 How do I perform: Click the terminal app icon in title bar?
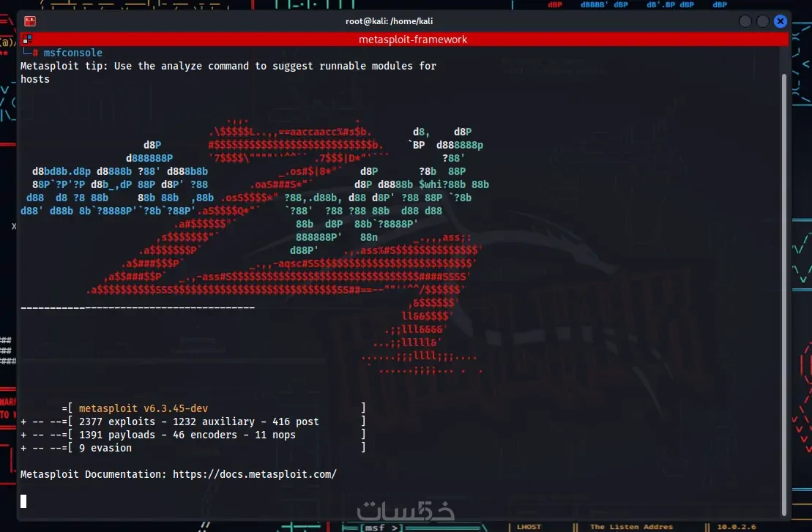coord(30,20)
